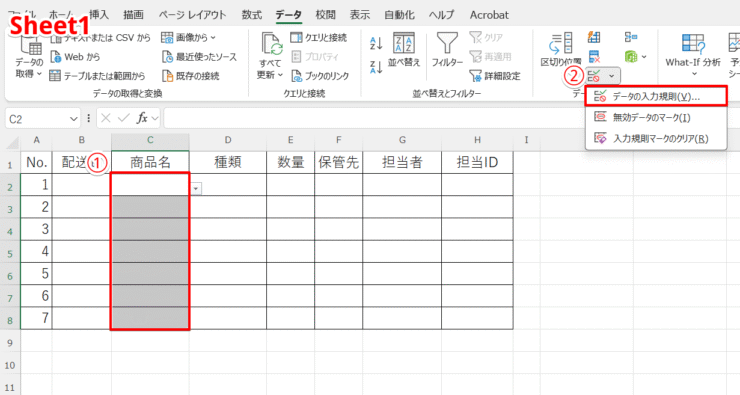The width and height of the screenshot is (740, 395).
Task: Click the 担当者 header cell
Action: click(402, 162)
